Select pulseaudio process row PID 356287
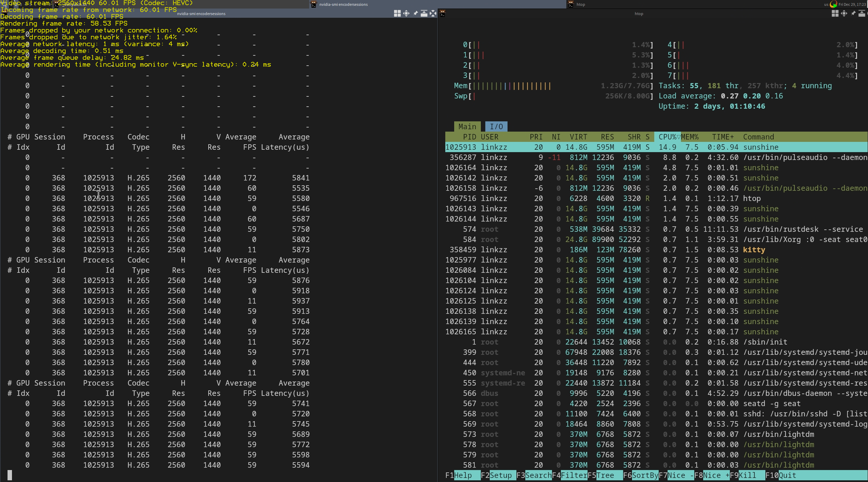The image size is (868, 482). click(656, 157)
